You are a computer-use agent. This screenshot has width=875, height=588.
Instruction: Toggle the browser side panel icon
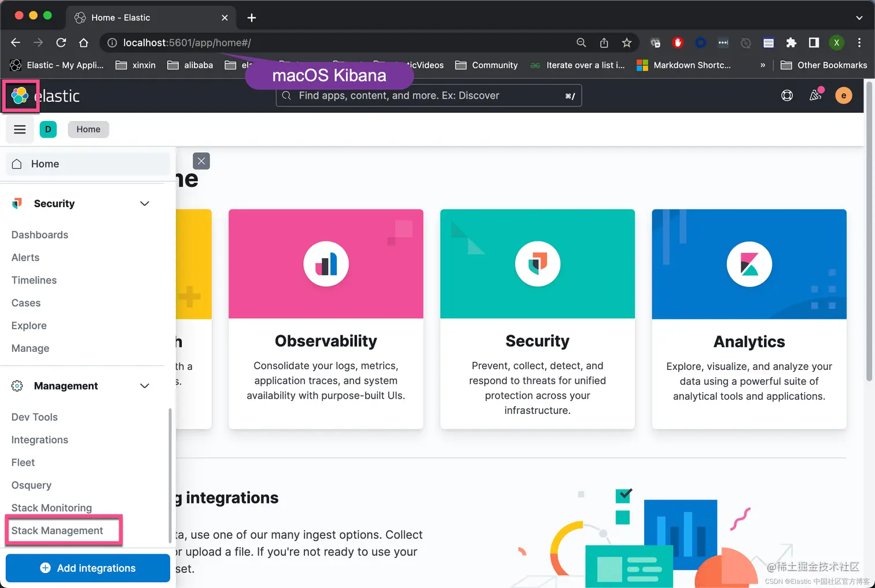tap(814, 42)
